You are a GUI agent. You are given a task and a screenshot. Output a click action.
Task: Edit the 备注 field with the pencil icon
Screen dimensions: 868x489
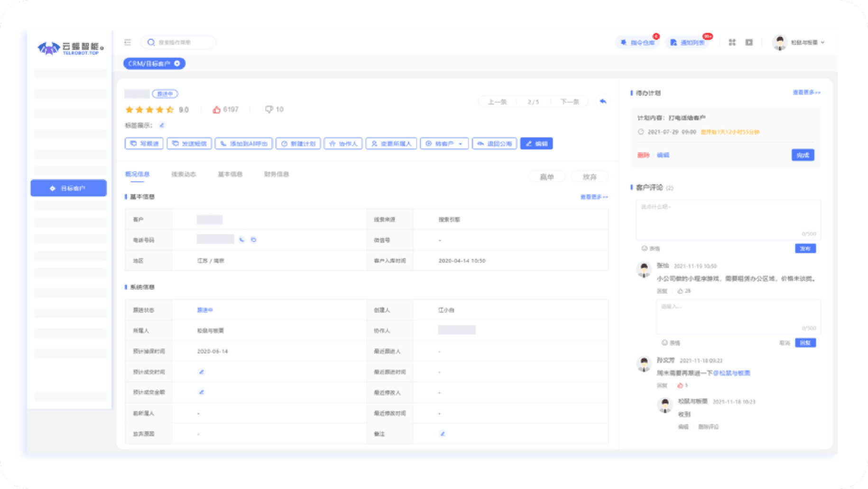coord(442,434)
